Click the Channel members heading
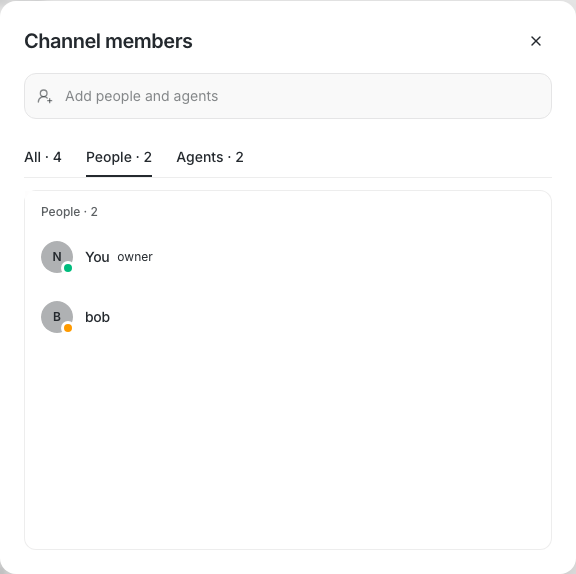Screen dimensions: 576x574 point(108,41)
